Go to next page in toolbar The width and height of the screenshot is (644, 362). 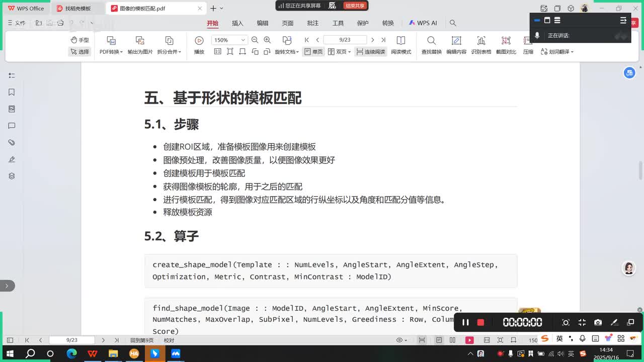pos(372,40)
